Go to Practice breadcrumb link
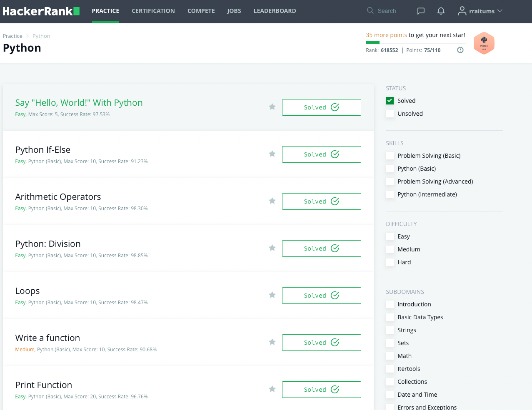 point(12,36)
